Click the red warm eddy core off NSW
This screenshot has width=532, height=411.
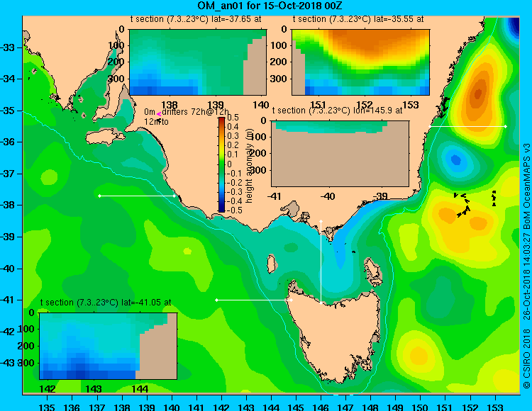pos(478,93)
